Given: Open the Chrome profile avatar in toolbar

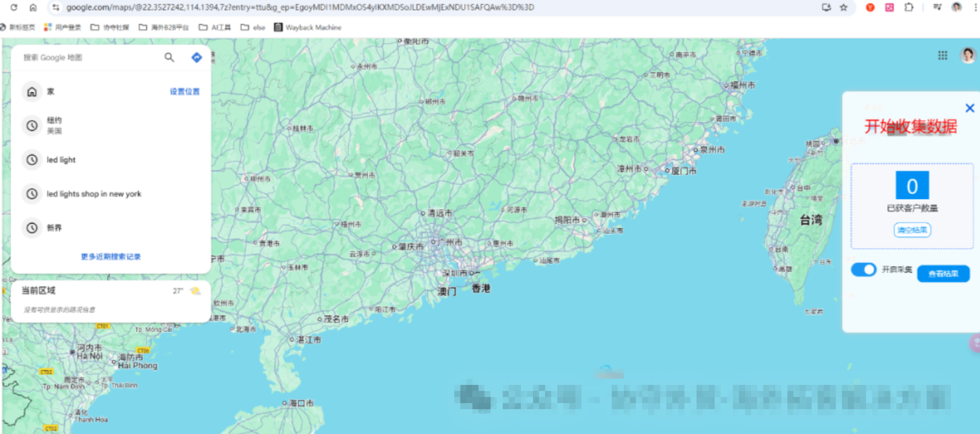Looking at the screenshot, I should point(957,7).
